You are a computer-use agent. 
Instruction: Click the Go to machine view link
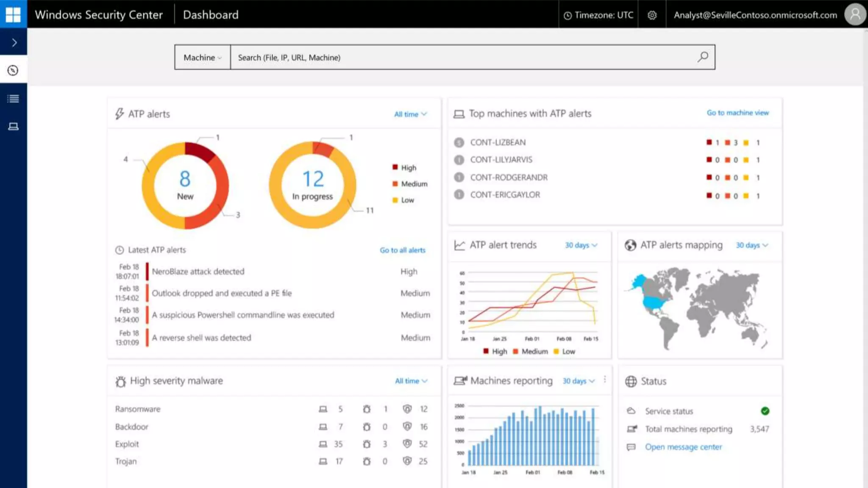pyautogui.click(x=737, y=113)
